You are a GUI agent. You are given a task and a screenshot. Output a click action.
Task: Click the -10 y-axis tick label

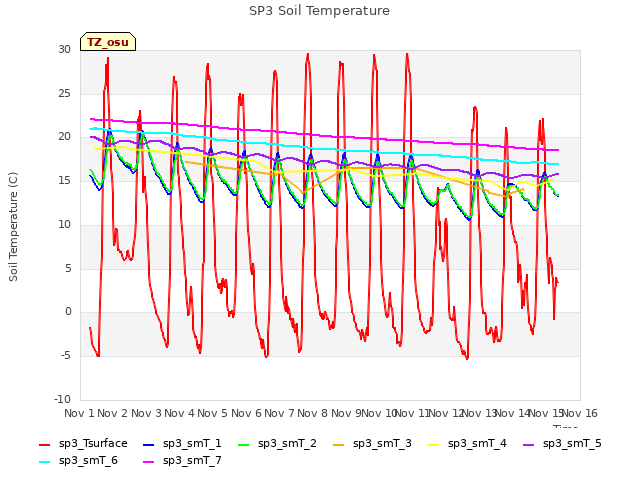pyautogui.click(x=62, y=399)
